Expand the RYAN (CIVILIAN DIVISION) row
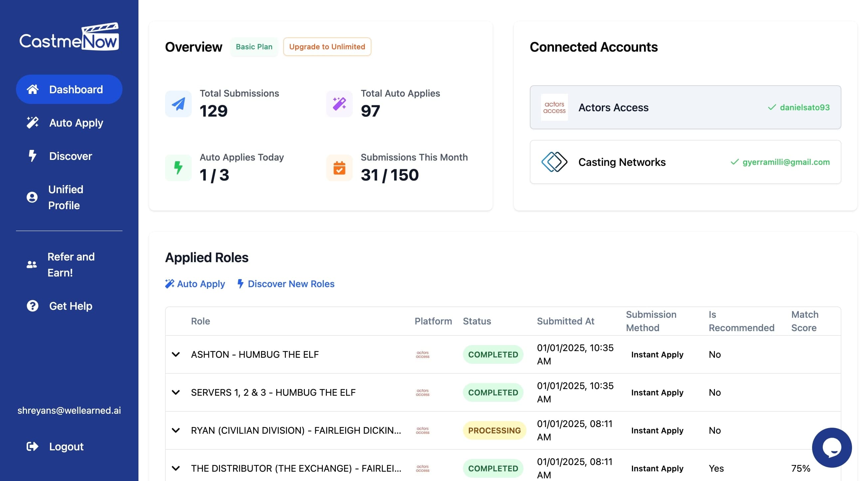The height and width of the screenshot is (481, 868). [x=175, y=430]
